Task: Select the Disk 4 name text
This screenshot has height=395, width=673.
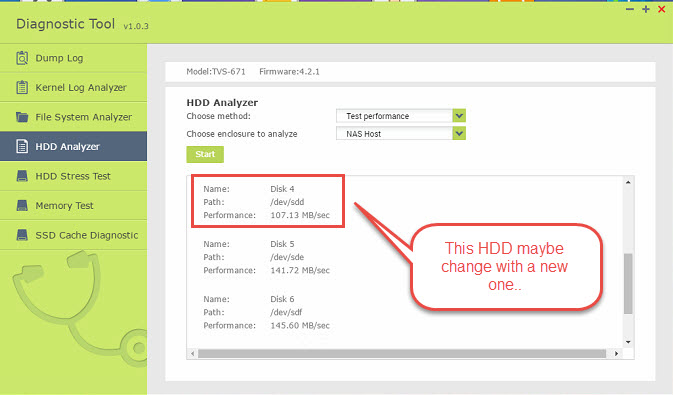Action: tap(282, 189)
